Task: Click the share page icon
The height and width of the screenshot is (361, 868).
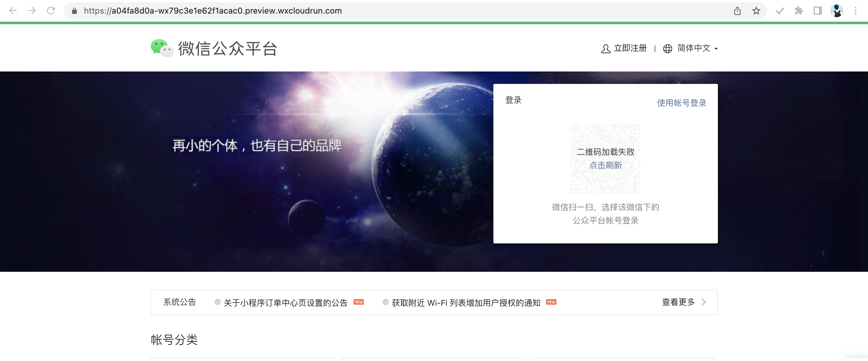Action: tap(737, 11)
